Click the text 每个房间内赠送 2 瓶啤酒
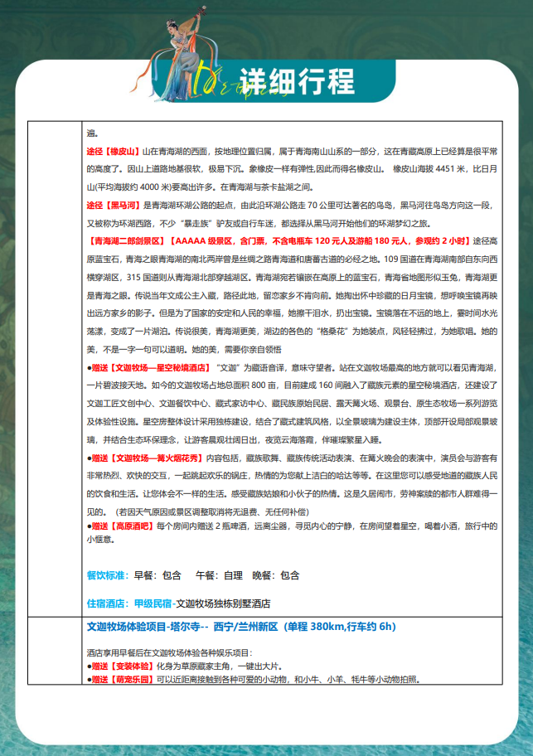533x756 pixels. pos(203,526)
